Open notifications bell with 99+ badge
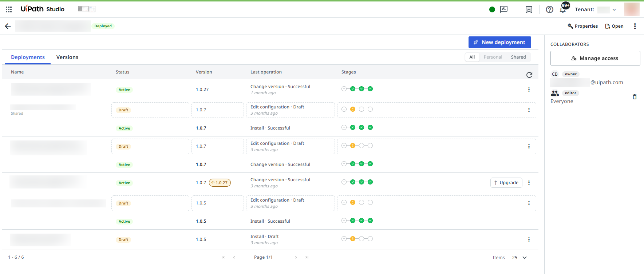The image size is (644, 274). pyautogui.click(x=564, y=9)
